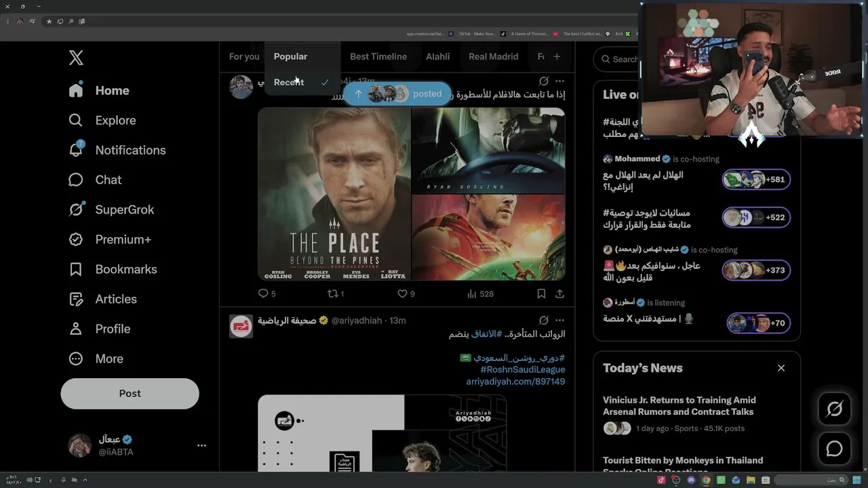Screen dimensions: 868x488
Task: Open more options on the Ryan Gosling post
Action: pyautogui.click(x=559, y=81)
